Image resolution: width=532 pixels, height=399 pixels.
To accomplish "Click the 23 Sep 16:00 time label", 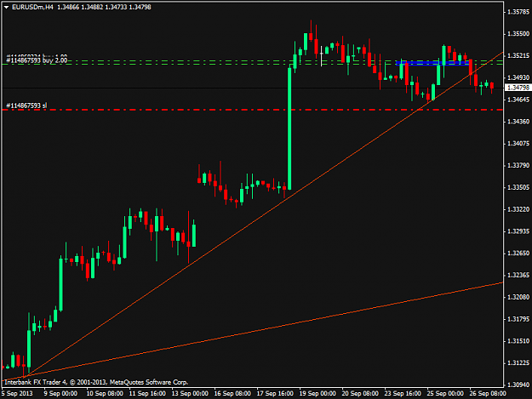I will point(403,394).
